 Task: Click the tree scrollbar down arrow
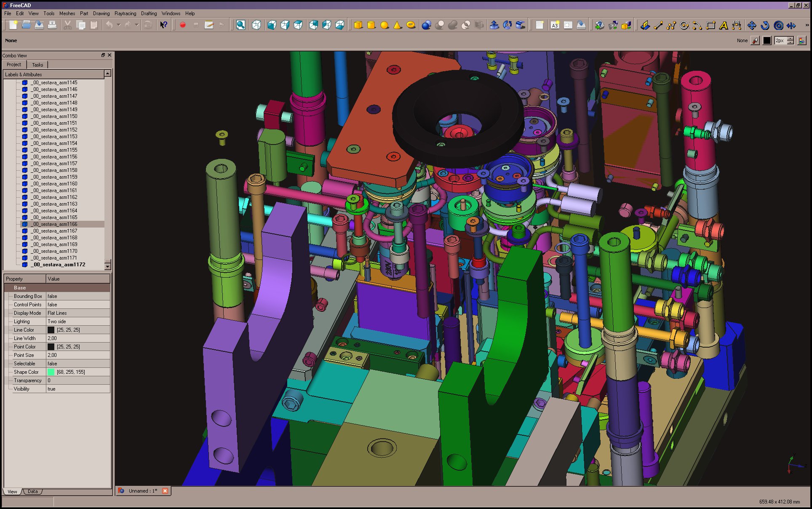tap(107, 266)
